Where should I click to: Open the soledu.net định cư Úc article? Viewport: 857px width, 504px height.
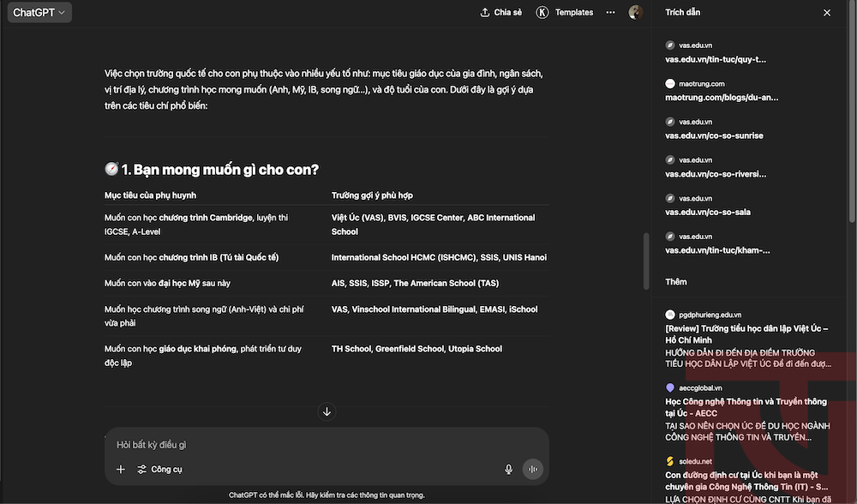point(748,479)
